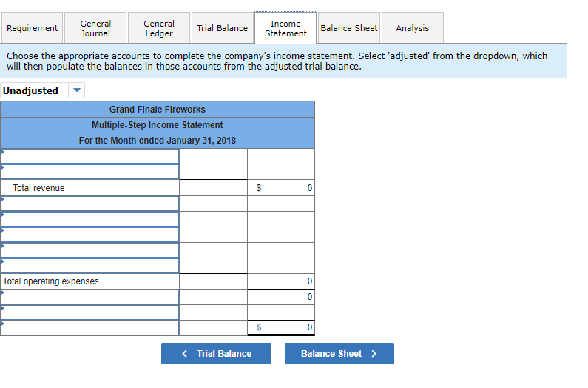588x388 pixels.
Task: Click the Unadjusted selection text
Action: pyautogui.click(x=30, y=90)
